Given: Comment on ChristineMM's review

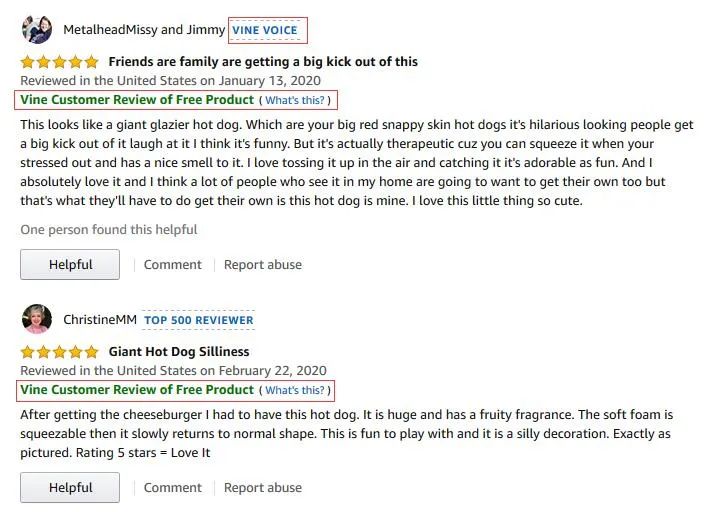Looking at the screenshot, I should (x=172, y=488).
